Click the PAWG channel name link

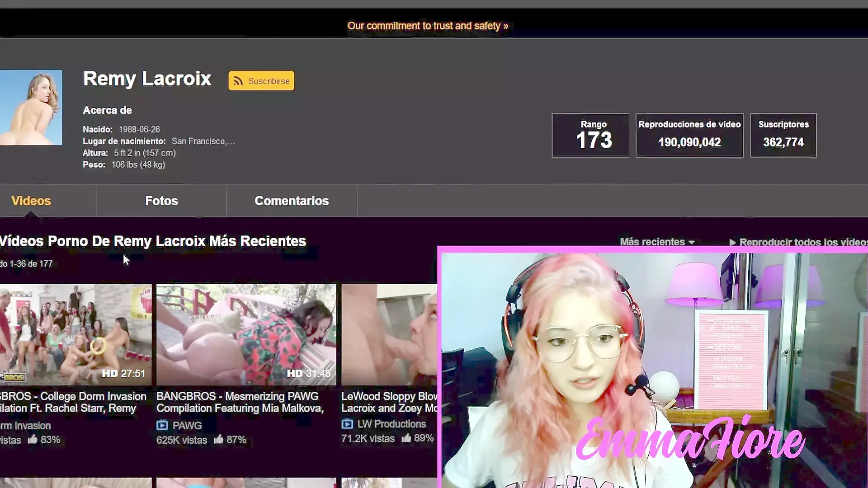pyautogui.click(x=187, y=425)
